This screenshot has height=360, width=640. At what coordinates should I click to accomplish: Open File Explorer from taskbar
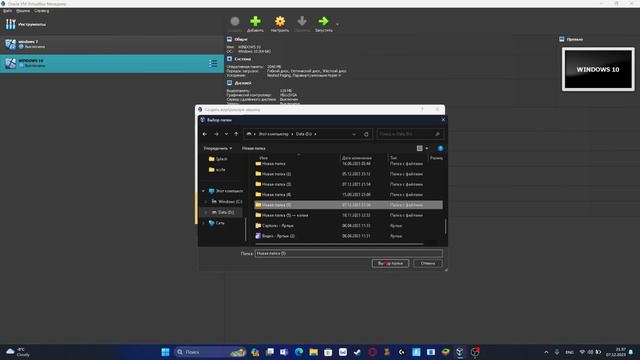pos(313,352)
